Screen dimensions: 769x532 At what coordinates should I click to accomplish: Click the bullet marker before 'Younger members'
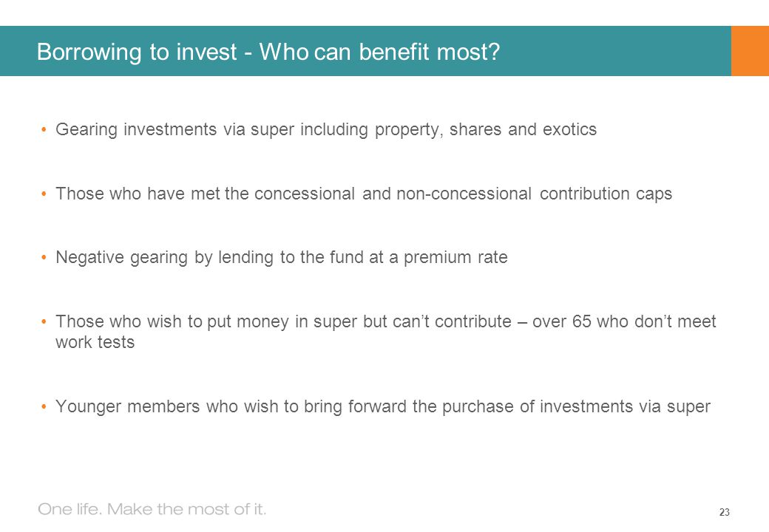44,406
